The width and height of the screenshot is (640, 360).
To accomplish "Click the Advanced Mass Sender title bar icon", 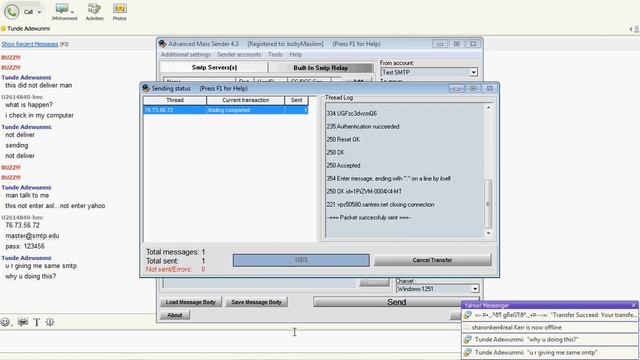I will tap(163, 44).
